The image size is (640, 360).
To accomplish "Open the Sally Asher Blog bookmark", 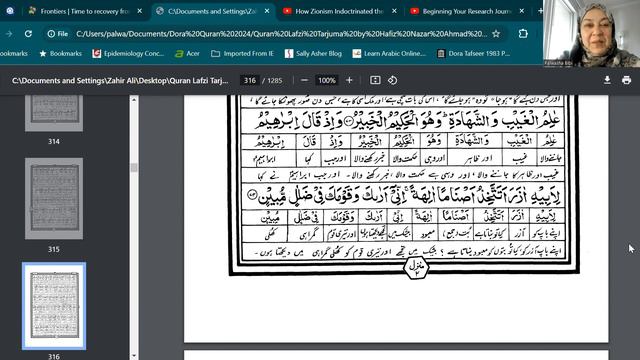I will coord(313,53).
